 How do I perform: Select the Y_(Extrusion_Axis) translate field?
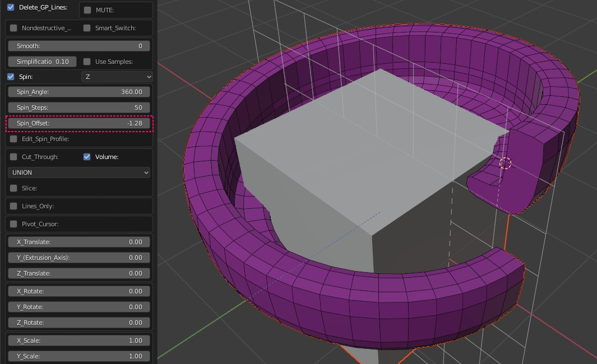[79, 258]
